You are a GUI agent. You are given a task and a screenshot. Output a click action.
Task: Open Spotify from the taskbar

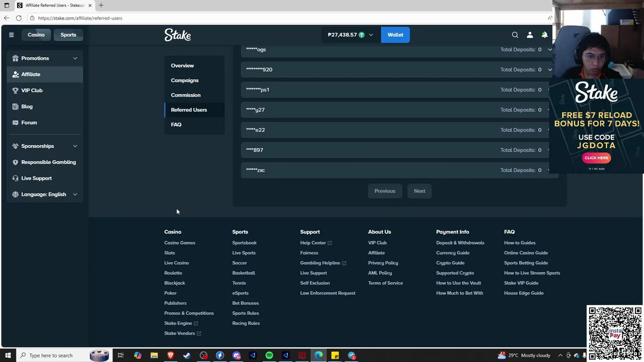269,355
